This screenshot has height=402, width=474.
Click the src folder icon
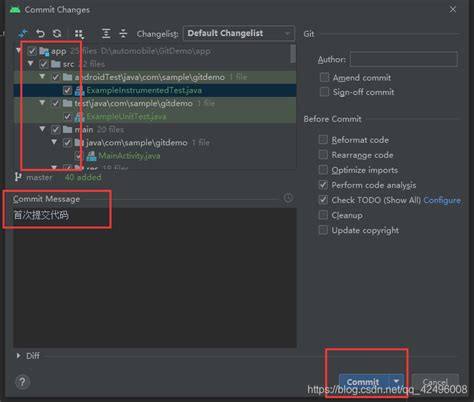56,64
